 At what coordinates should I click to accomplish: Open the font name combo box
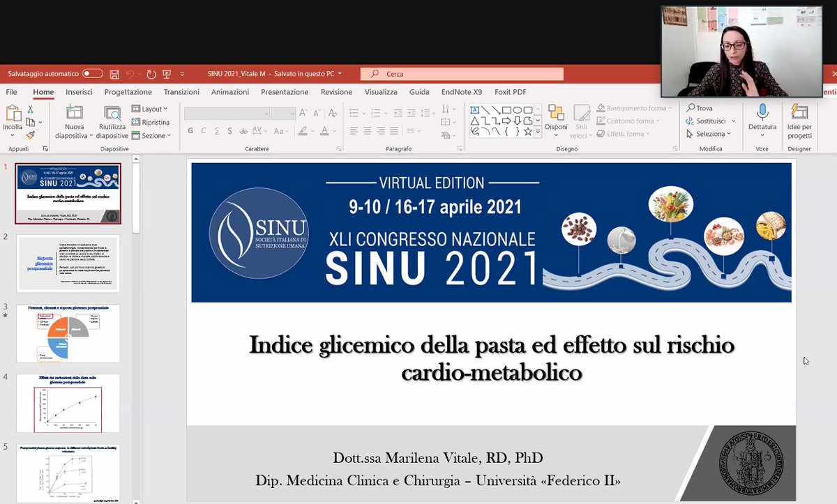pyautogui.click(x=227, y=114)
